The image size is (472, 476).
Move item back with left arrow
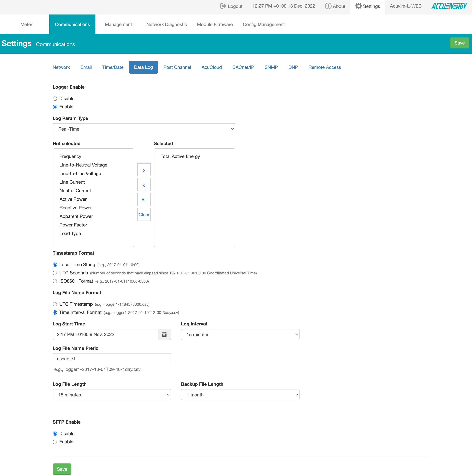(x=144, y=185)
